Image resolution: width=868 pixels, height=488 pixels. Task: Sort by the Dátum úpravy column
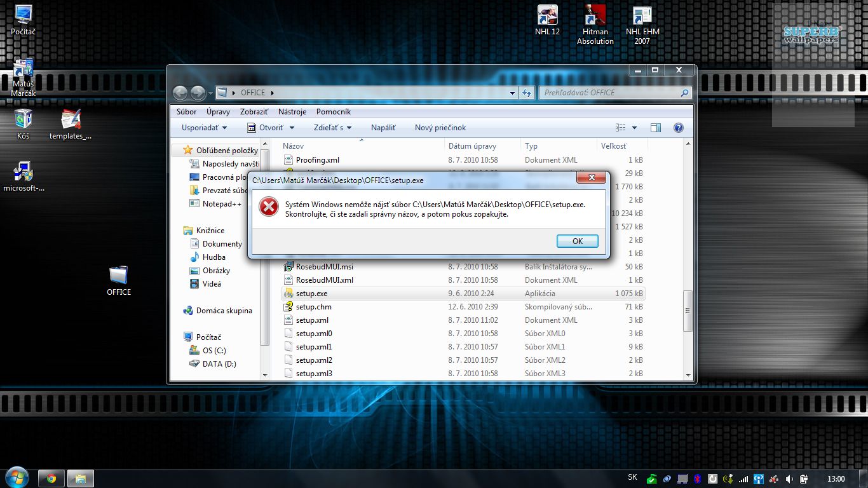(x=482, y=146)
